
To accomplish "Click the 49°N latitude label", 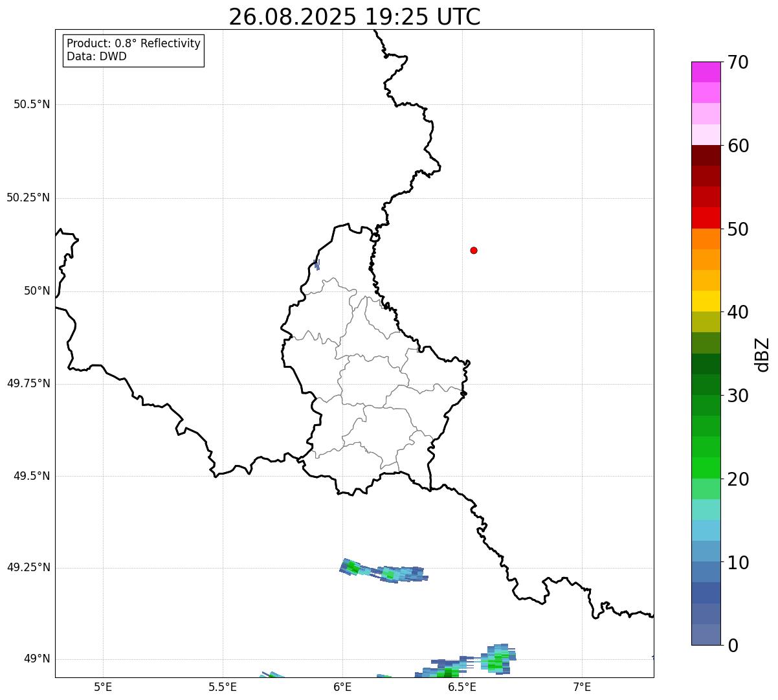I will coord(38,659).
